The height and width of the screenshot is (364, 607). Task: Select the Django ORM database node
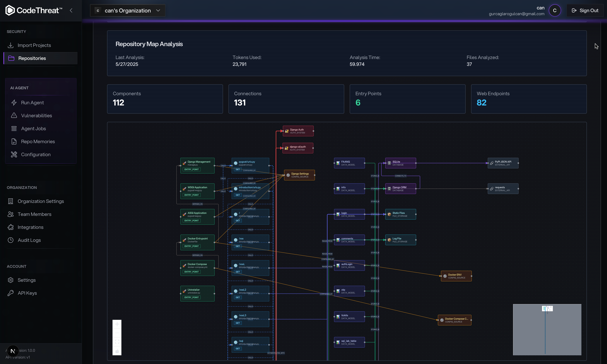pos(401,189)
